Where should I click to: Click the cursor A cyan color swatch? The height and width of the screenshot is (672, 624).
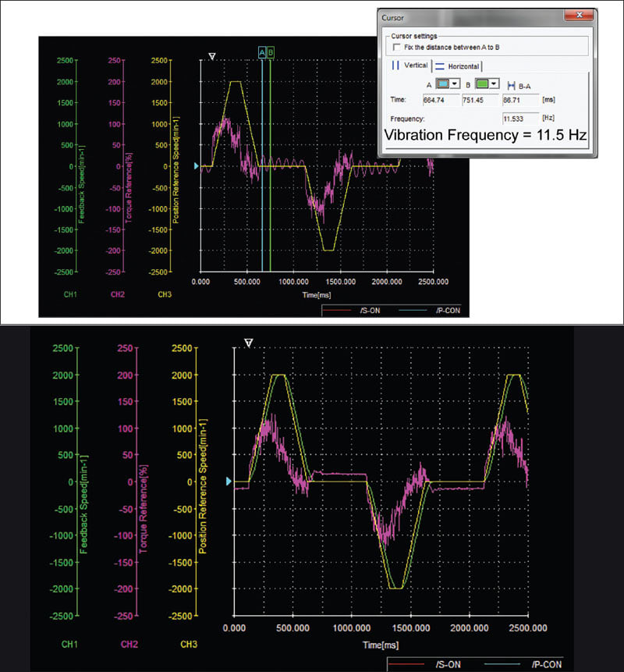pos(443,84)
